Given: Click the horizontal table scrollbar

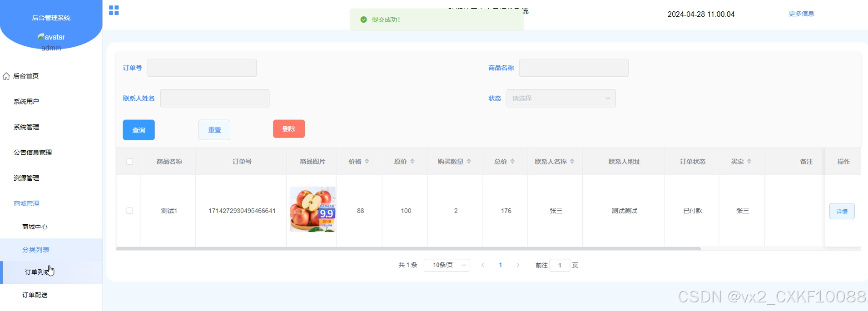Looking at the screenshot, I should click(x=408, y=248).
